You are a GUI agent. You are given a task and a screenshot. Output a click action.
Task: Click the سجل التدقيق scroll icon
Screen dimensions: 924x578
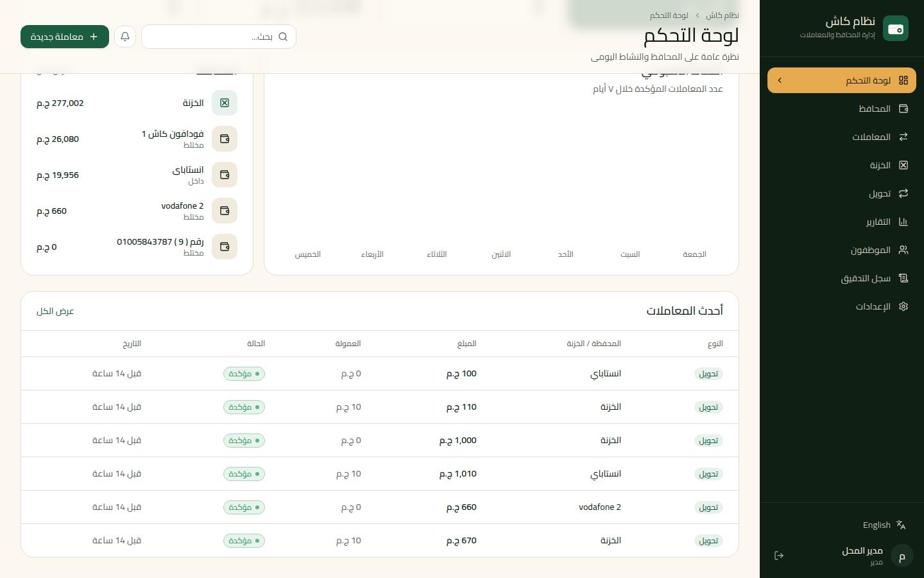click(x=903, y=278)
